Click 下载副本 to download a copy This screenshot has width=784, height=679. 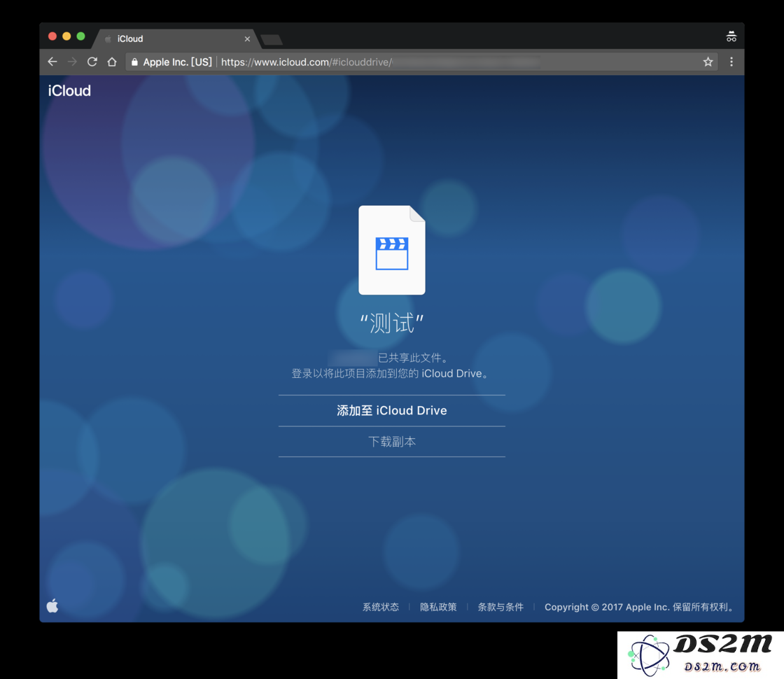click(x=392, y=442)
